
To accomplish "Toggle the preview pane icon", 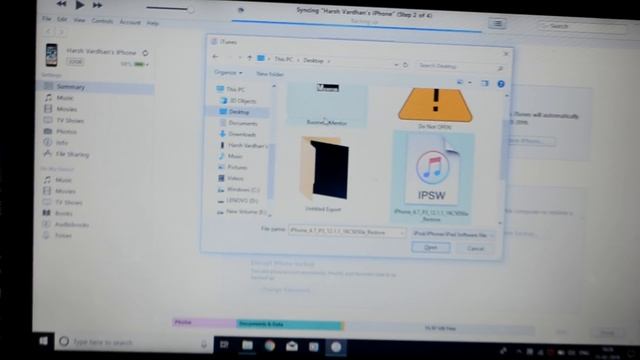I will (x=484, y=83).
